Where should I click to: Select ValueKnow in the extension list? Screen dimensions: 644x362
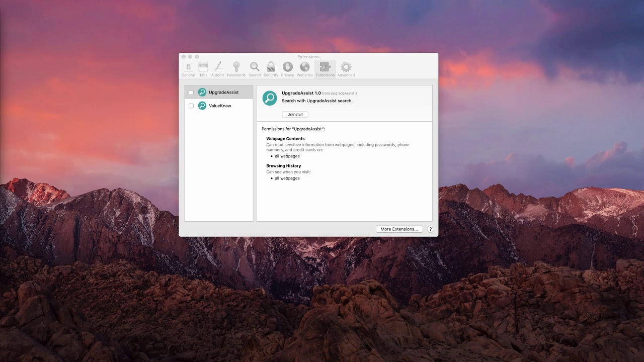click(219, 106)
